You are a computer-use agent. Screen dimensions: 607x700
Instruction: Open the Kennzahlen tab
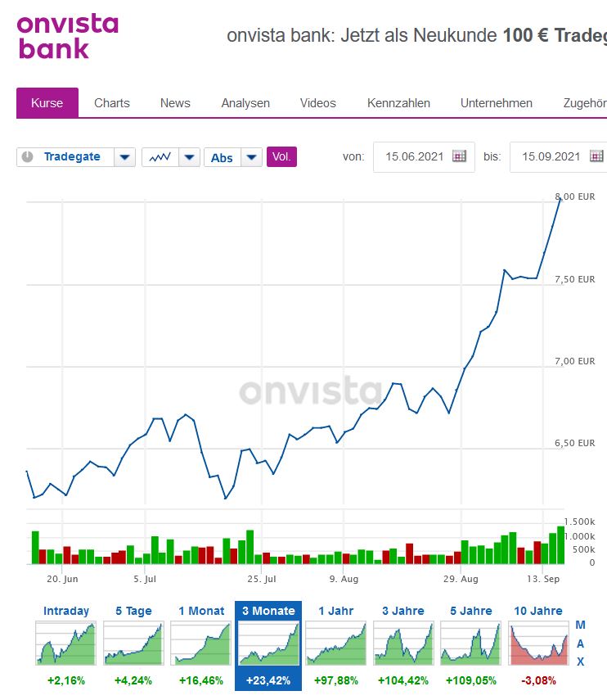pyautogui.click(x=398, y=103)
